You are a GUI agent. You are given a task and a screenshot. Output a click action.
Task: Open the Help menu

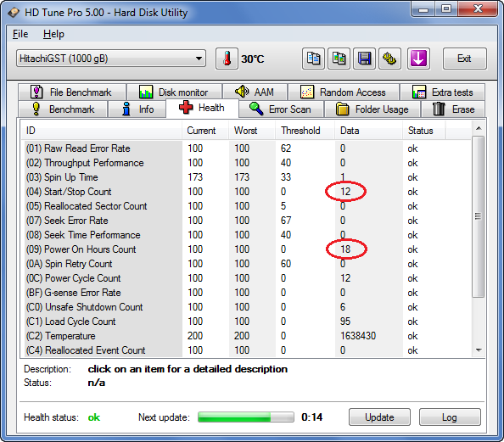pyautogui.click(x=53, y=34)
